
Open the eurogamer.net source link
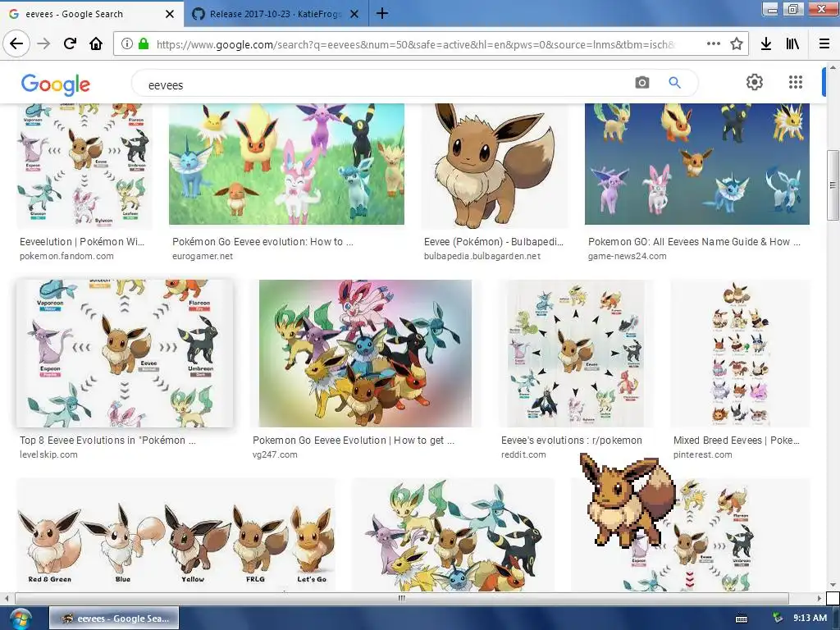pos(203,256)
